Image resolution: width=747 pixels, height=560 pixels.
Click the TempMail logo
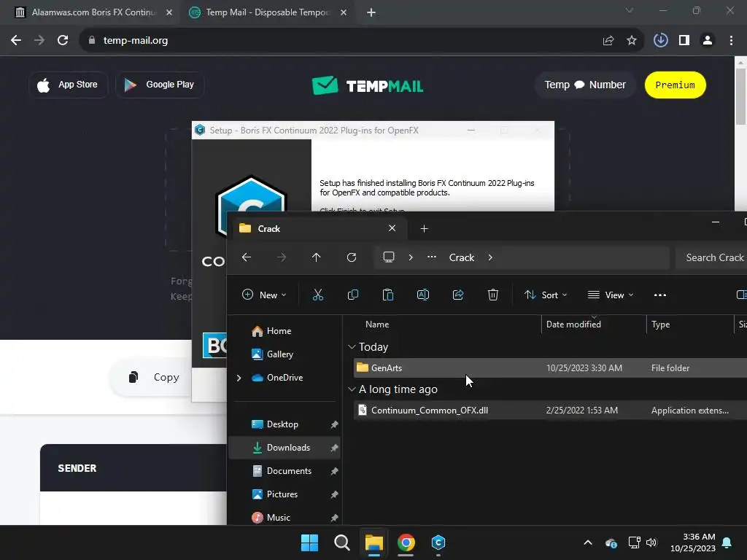368,86
